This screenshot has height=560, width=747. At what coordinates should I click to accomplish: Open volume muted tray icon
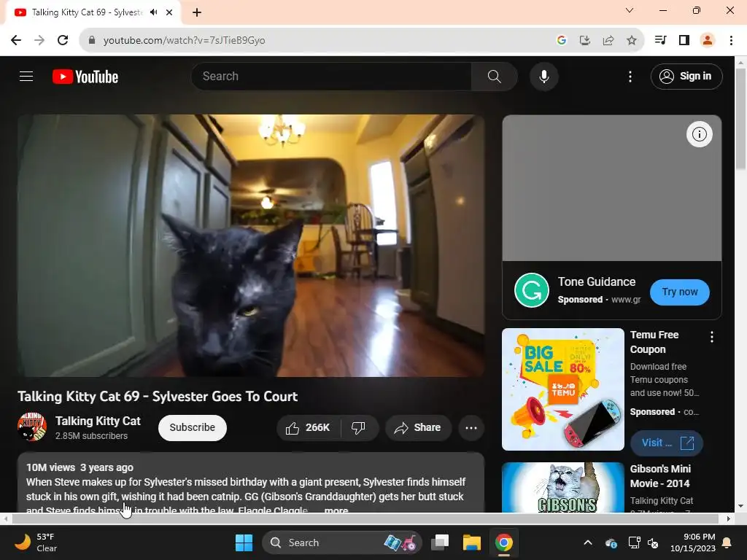tap(653, 542)
